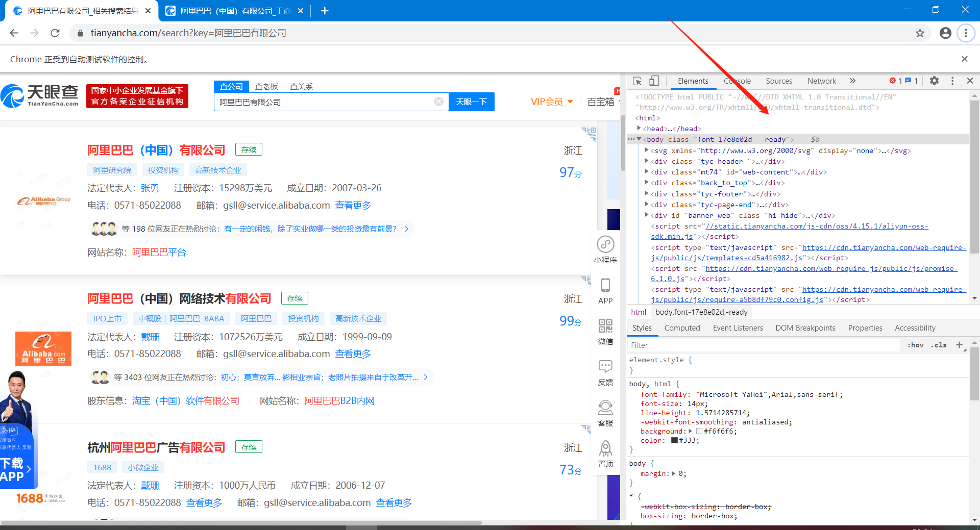
Task: Toggle the .cls class editor
Action: pyautogui.click(x=938, y=345)
